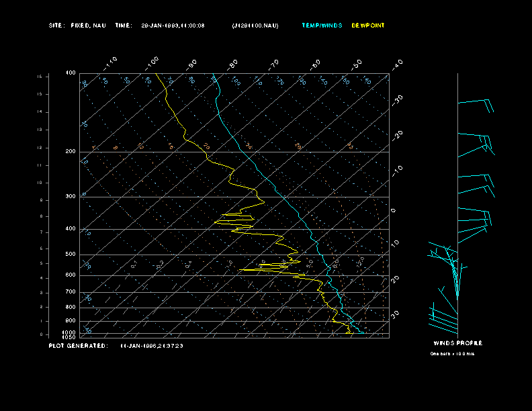Image resolution: width=532 pixels, height=411 pixels.
Task: Click the yellow DEWPOINT legend label
Action: pyautogui.click(x=368, y=26)
